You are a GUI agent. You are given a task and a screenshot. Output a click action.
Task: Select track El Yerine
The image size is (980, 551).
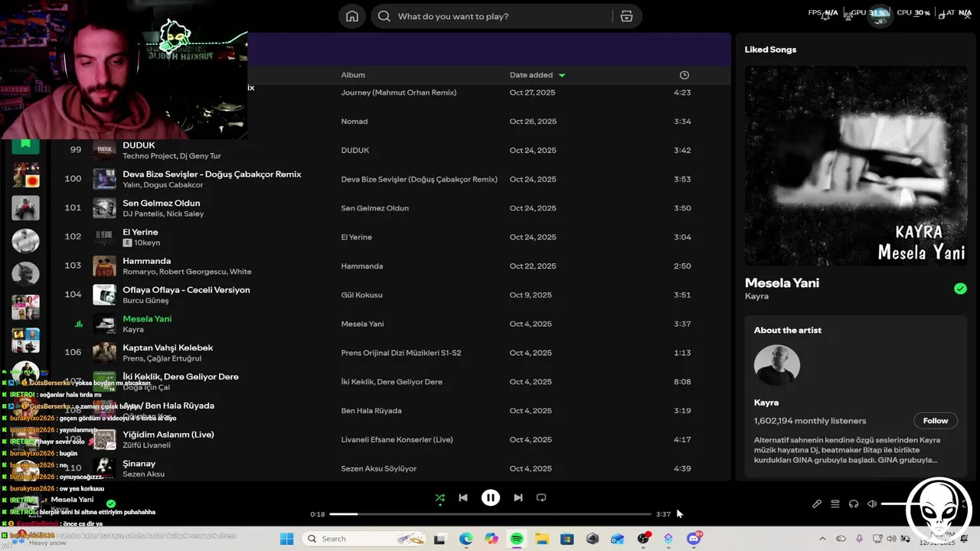tap(140, 232)
